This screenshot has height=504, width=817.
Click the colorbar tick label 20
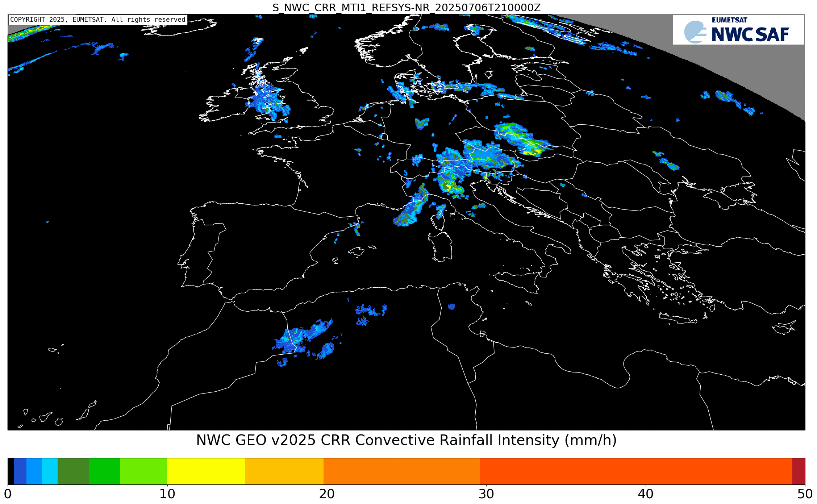[x=327, y=494]
